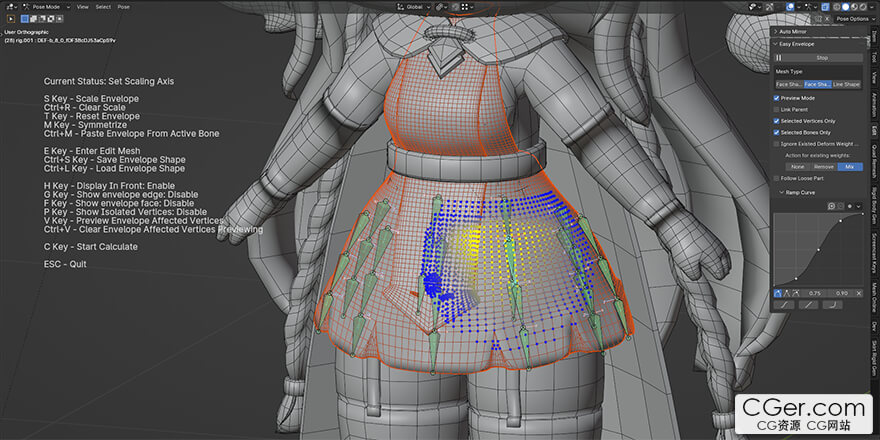Open the Pose Mode dropdown
Viewport: 880px width, 440px height.
pos(45,6)
